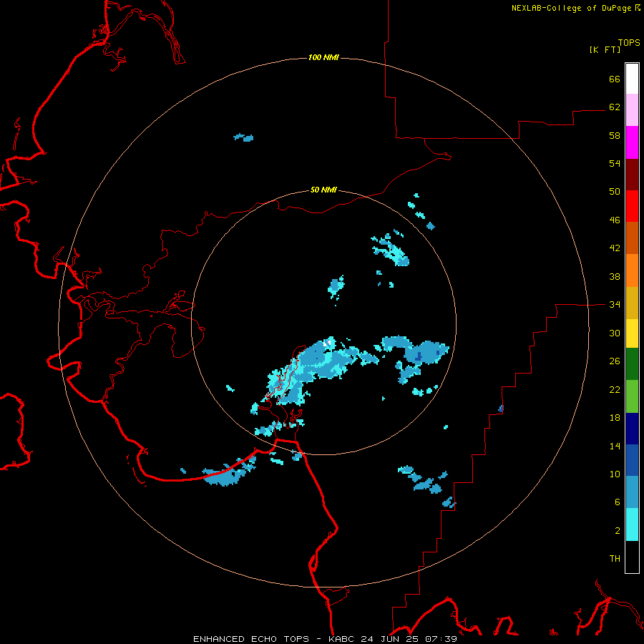Click the TH threshold label
This screenshot has height=644, width=644.
click(615, 559)
